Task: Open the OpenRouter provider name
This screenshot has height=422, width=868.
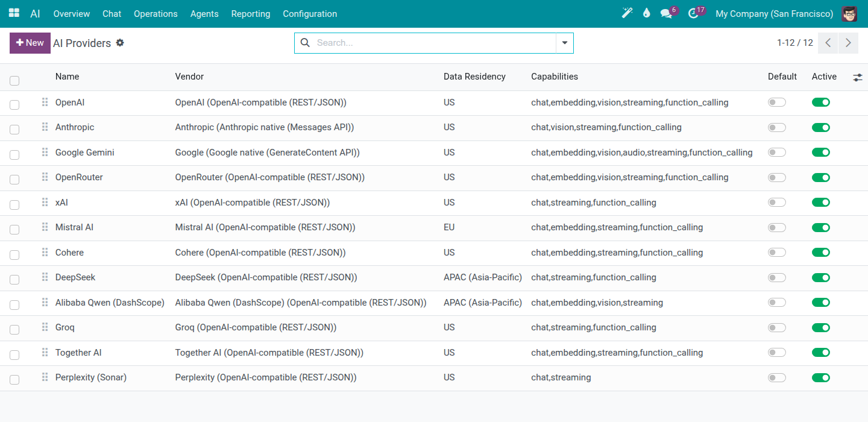Action: [79, 177]
